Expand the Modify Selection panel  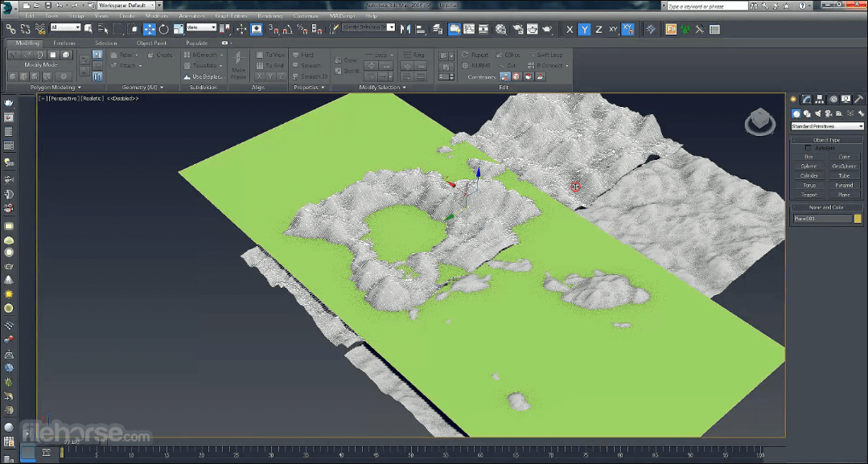pos(383,88)
